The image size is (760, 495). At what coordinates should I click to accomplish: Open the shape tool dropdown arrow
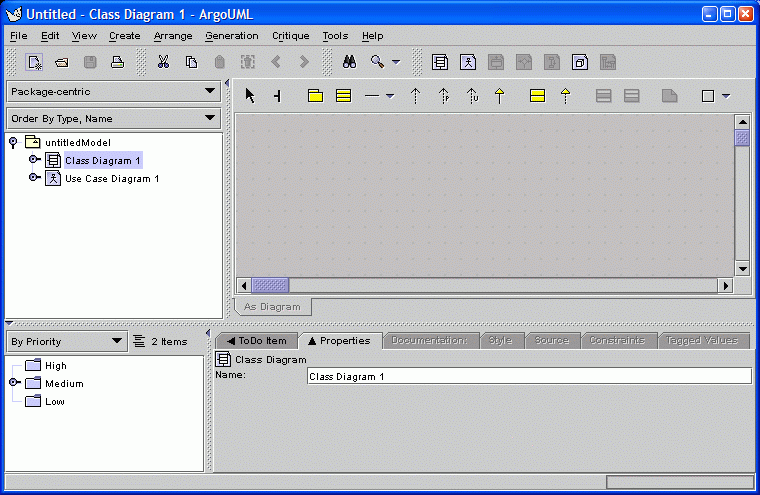[726, 96]
